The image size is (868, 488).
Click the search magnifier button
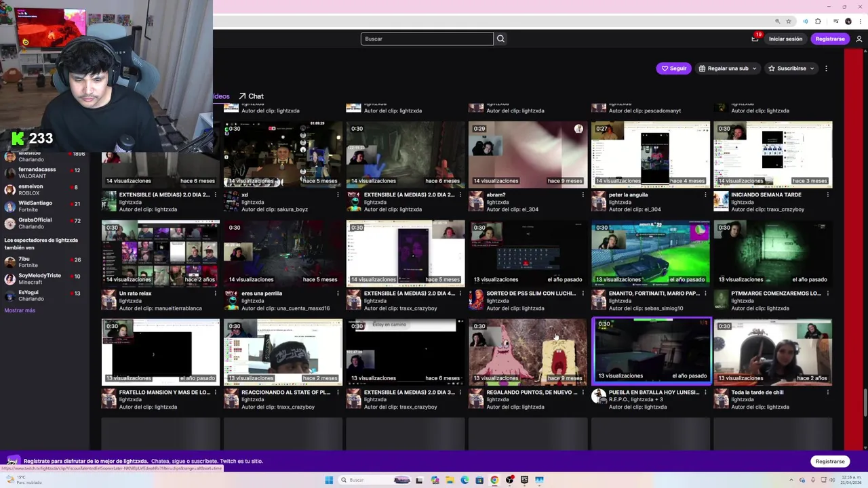coord(500,39)
